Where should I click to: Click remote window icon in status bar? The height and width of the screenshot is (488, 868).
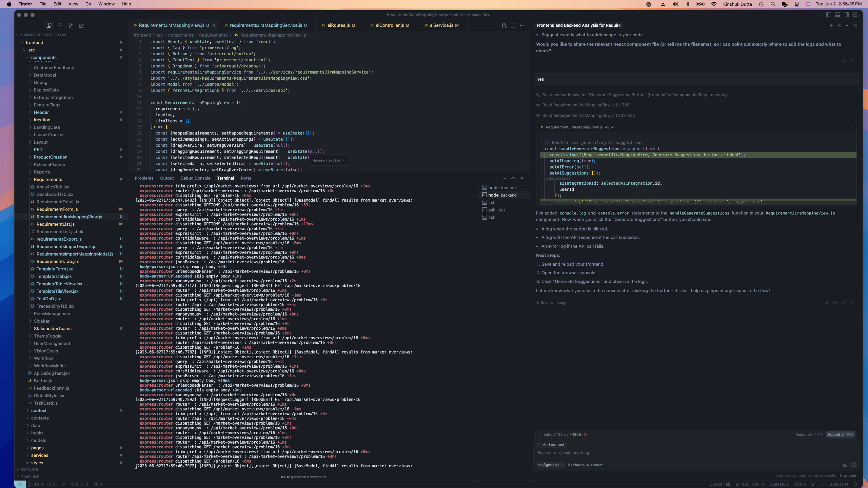pos(20,484)
